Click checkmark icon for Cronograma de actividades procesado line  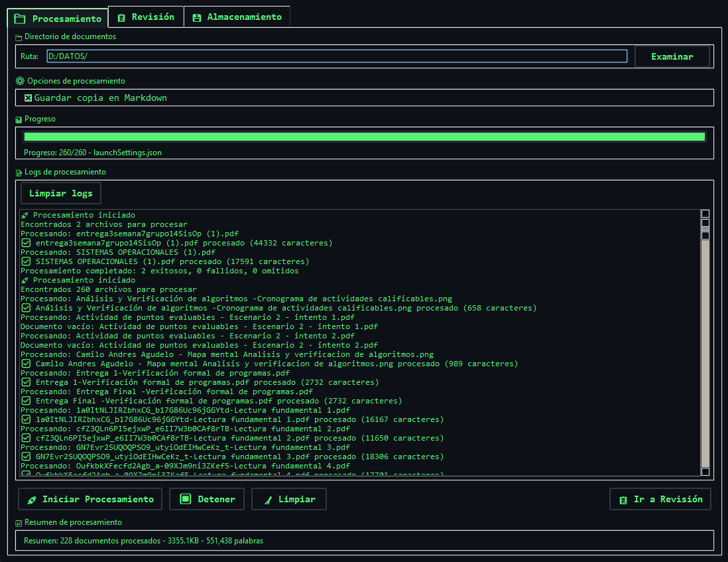coord(26,308)
